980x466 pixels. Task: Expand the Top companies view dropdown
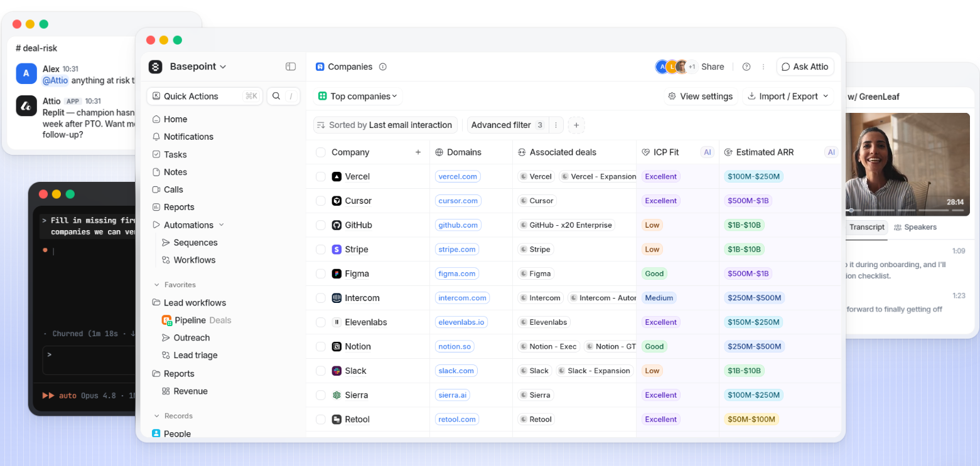coord(358,96)
